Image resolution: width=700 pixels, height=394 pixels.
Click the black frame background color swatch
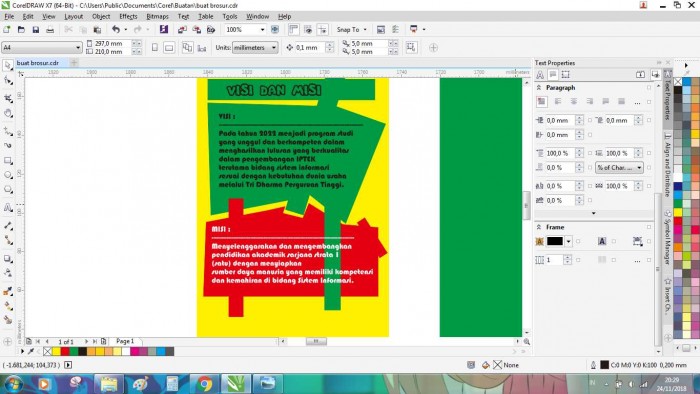coord(555,241)
